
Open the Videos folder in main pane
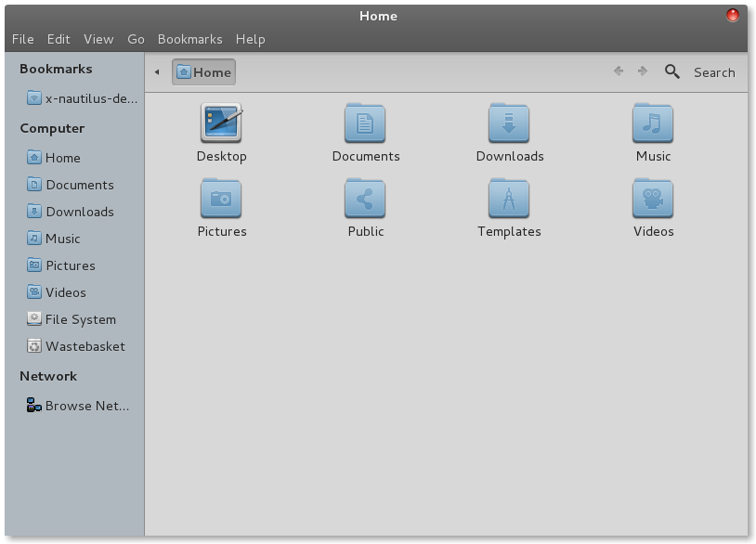(653, 198)
